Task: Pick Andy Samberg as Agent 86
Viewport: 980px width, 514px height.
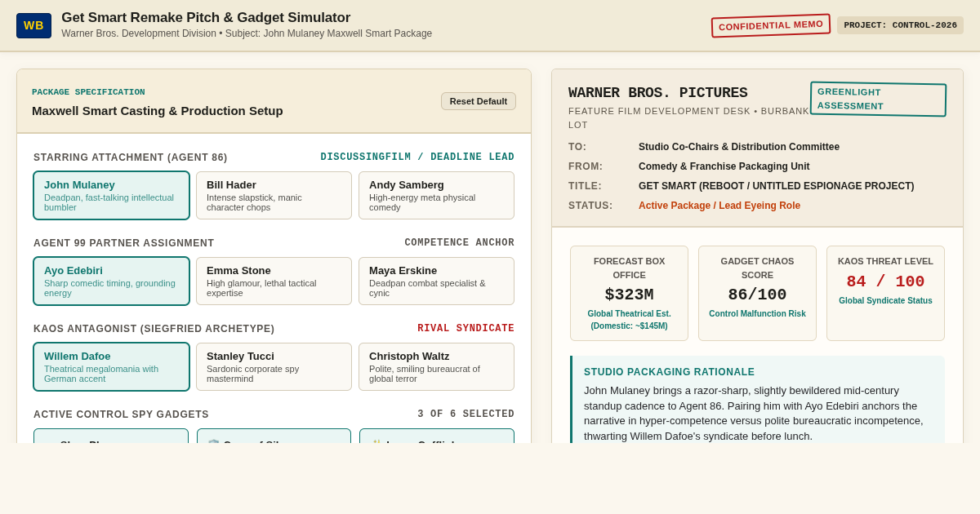Action: tap(436, 196)
